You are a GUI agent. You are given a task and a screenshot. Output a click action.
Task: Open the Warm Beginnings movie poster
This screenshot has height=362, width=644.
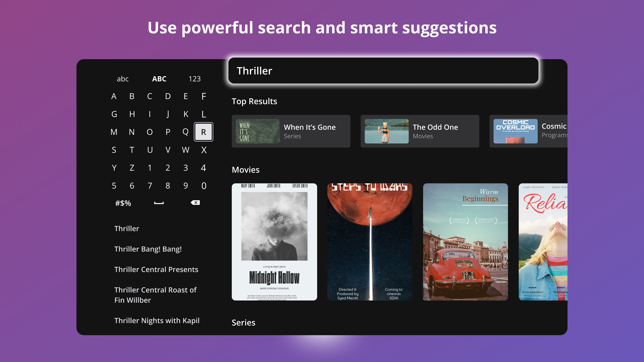coord(465,242)
